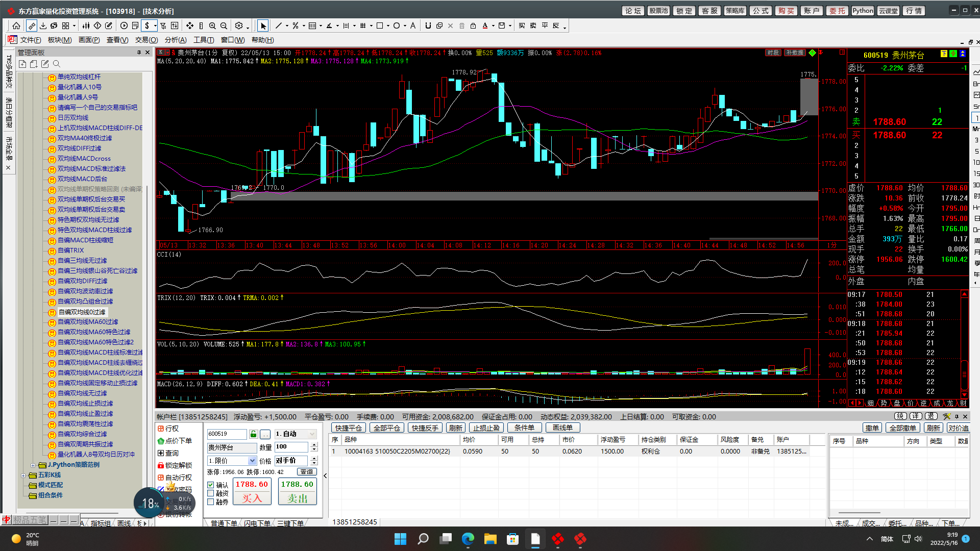Open the 1.限价 order type dropdown

point(252,461)
